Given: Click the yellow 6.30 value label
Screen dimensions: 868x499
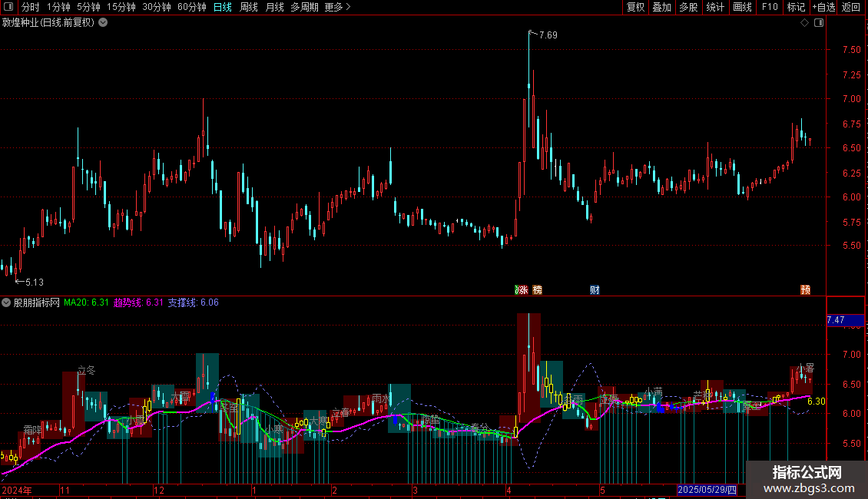Looking at the screenshot, I should pyautogui.click(x=816, y=401).
